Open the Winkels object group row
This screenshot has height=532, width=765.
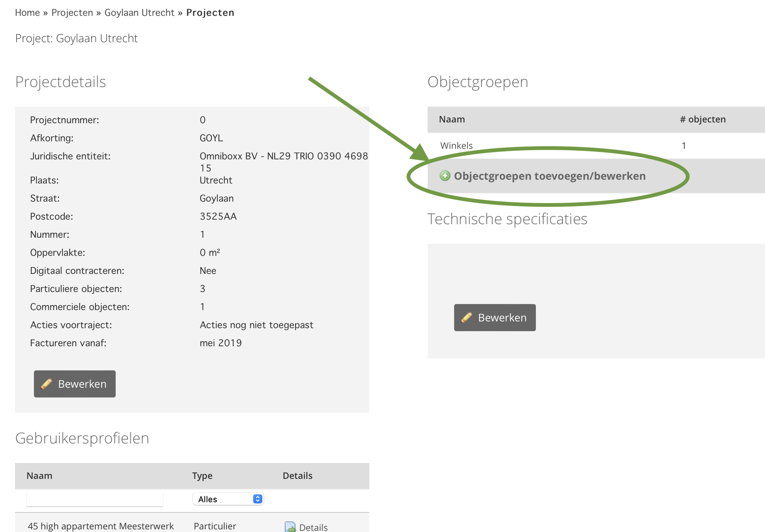click(x=456, y=146)
